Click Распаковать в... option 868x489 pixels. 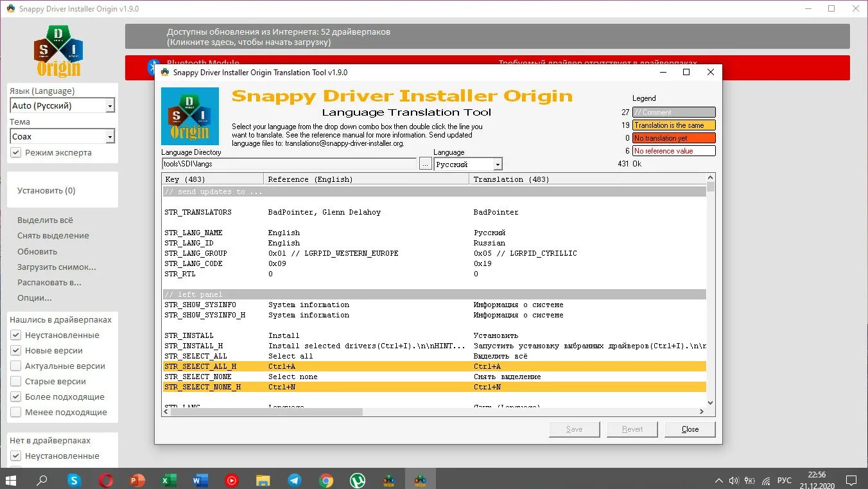49,283
